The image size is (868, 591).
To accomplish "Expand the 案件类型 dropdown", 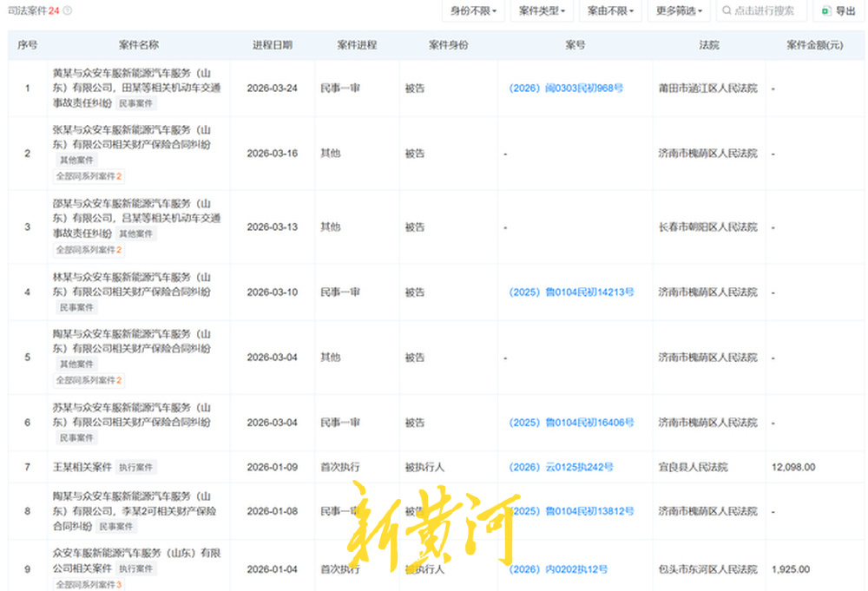I will [542, 11].
